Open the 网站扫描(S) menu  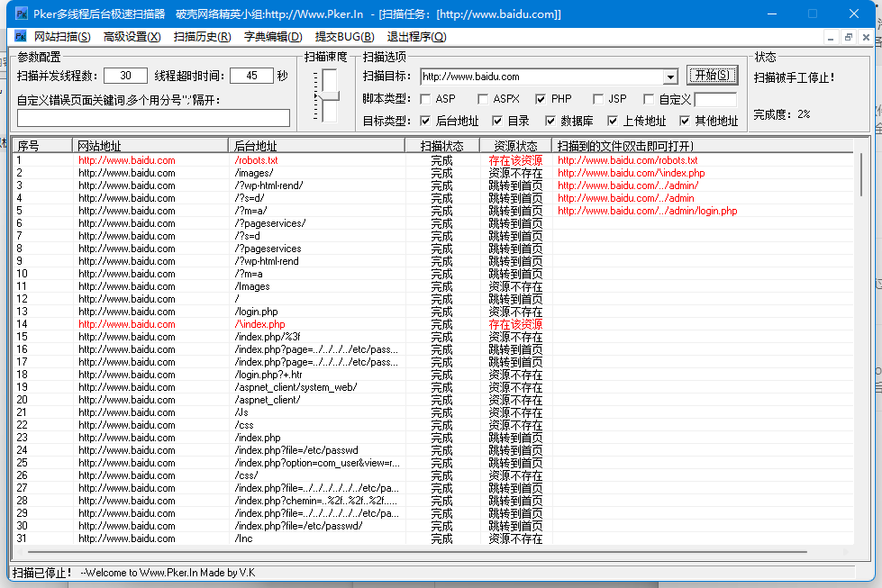62,37
